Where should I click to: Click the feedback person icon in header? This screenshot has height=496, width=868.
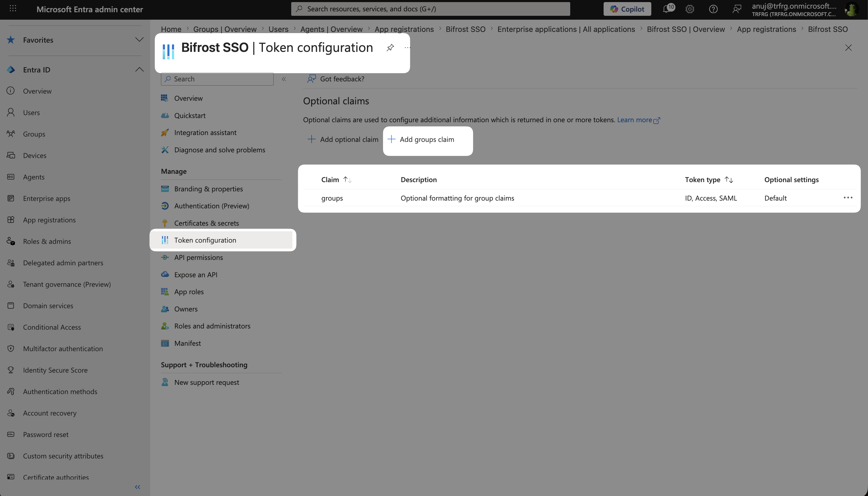click(x=737, y=9)
